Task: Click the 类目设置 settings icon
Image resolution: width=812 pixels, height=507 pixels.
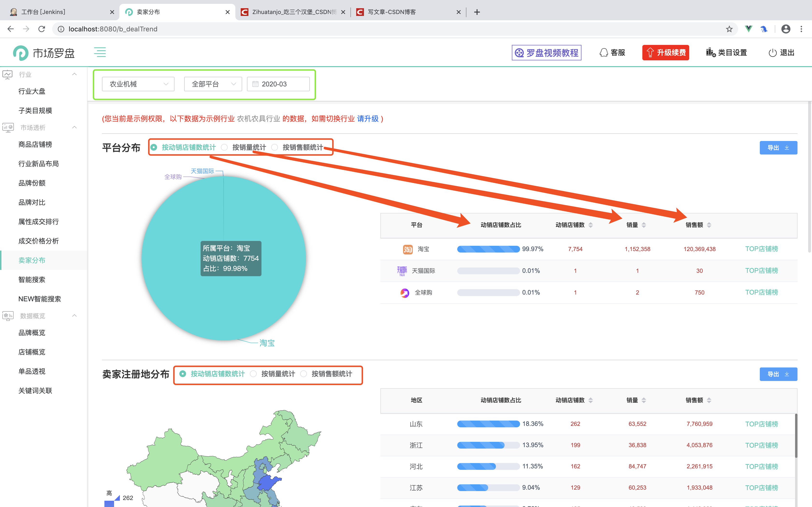Action: tap(711, 52)
